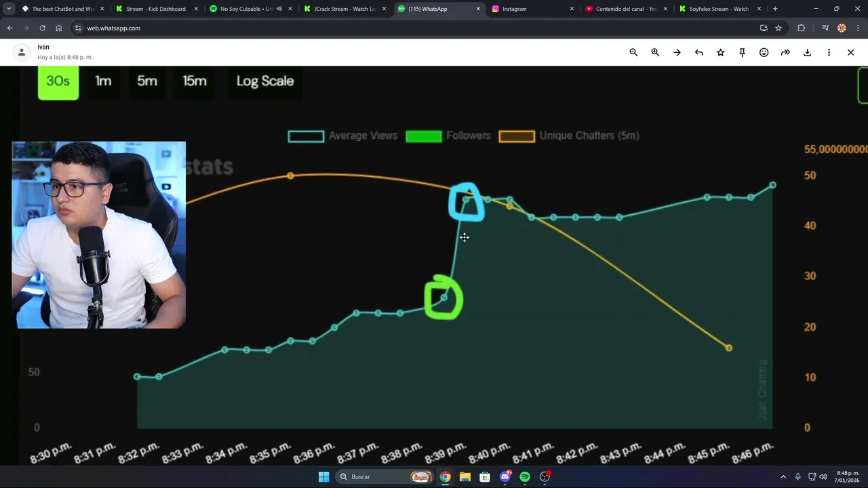The height and width of the screenshot is (488, 868).
Task: Open the browser home page
Action: [58, 28]
